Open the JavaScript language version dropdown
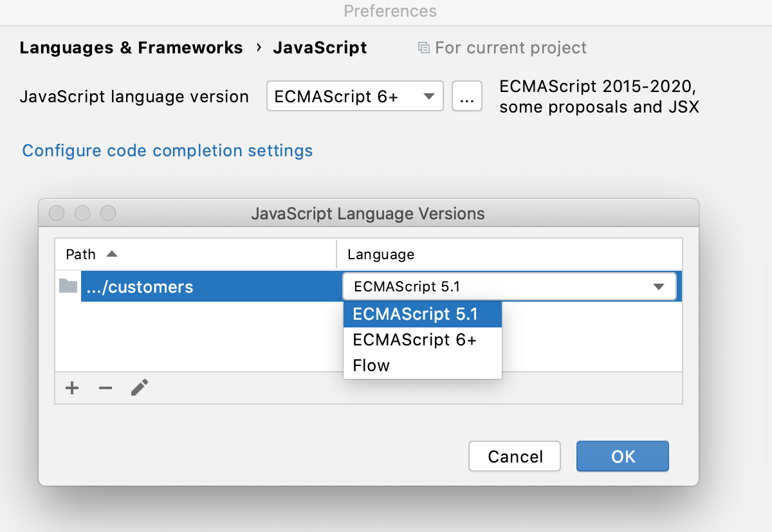 (x=354, y=96)
